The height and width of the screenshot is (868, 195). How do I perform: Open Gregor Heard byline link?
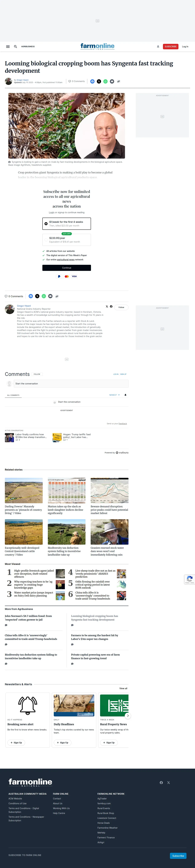pos(22,80)
